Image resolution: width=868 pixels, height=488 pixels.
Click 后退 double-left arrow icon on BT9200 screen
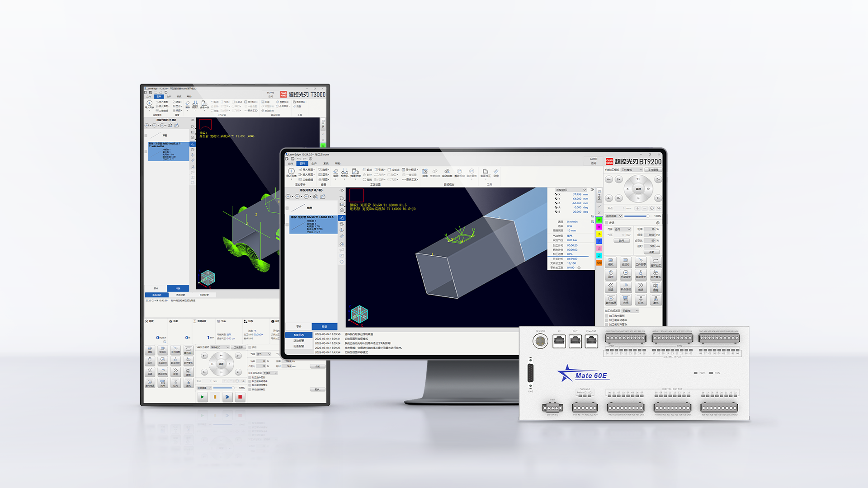tap(611, 287)
